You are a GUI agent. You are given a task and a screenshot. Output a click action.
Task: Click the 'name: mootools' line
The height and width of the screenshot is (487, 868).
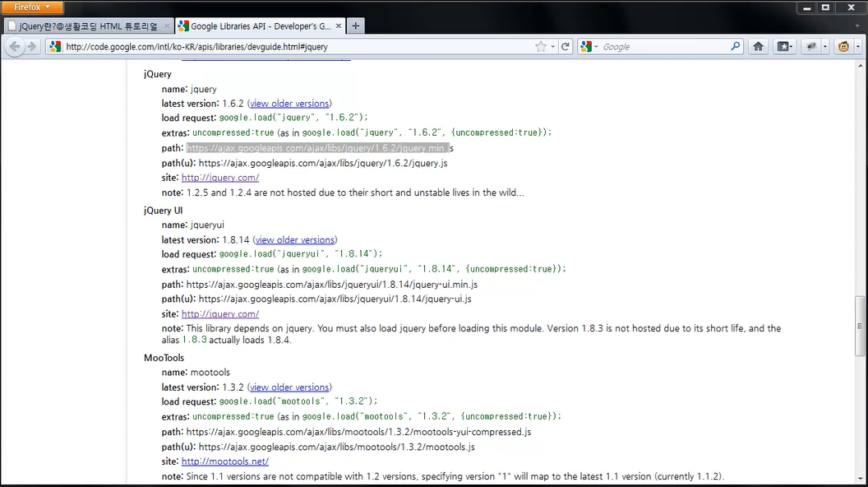196,373
